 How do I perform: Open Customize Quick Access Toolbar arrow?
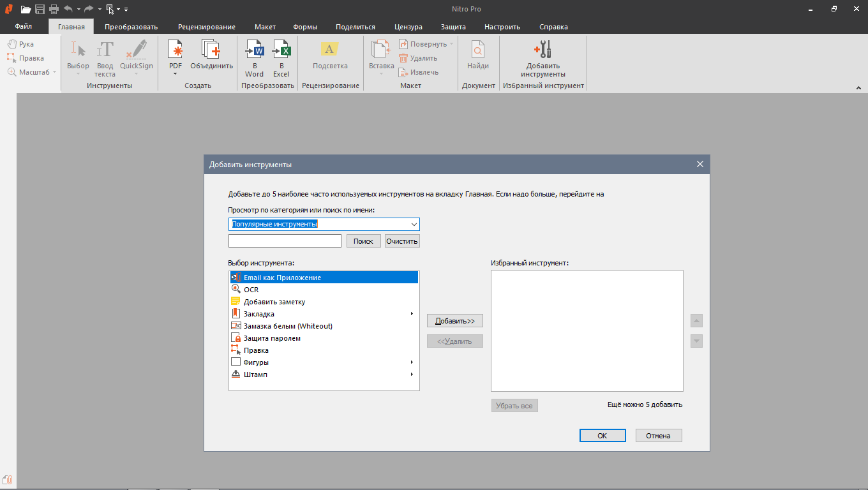tap(126, 10)
